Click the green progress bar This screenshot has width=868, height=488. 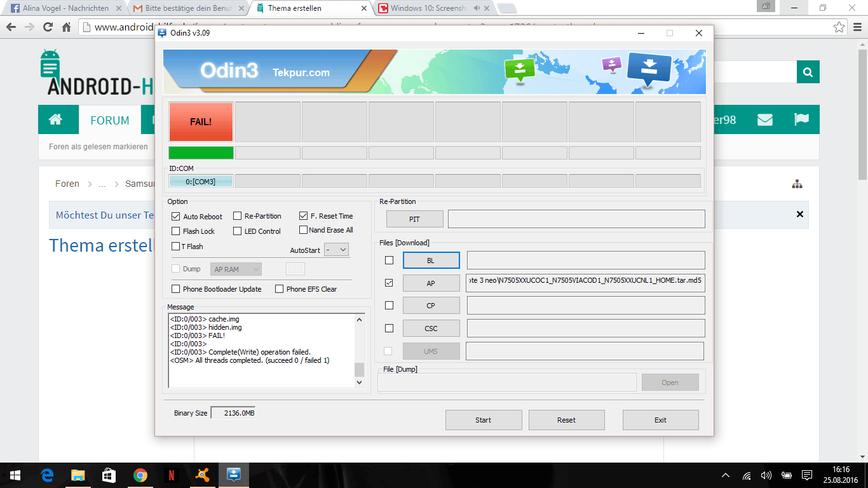pos(201,153)
